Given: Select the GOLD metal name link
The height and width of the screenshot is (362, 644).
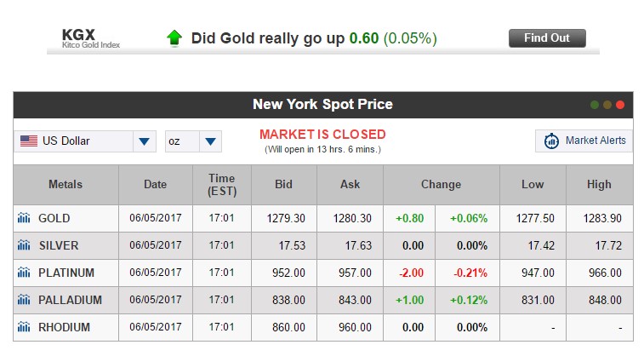Looking at the screenshot, I should [x=54, y=218].
